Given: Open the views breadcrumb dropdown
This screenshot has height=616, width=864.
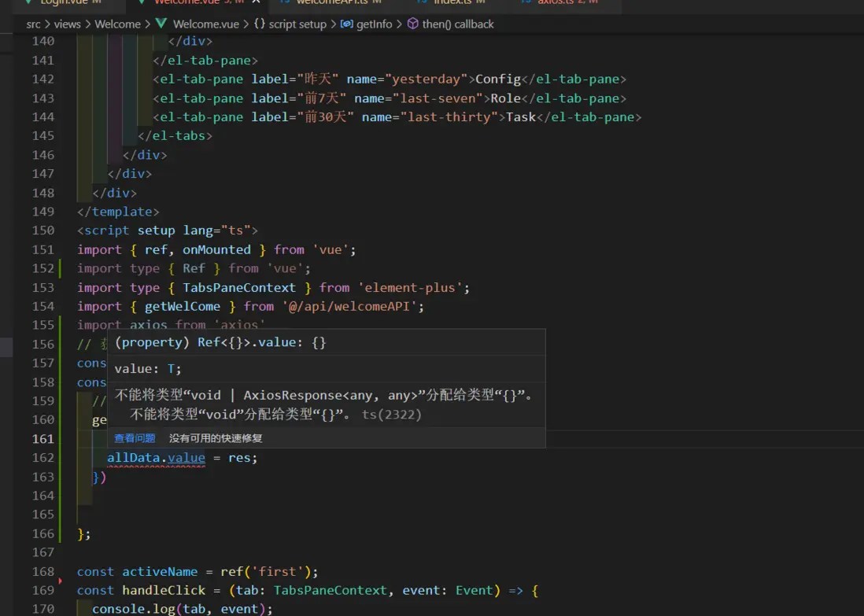Looking at the screenshot, I should (68, 24).
